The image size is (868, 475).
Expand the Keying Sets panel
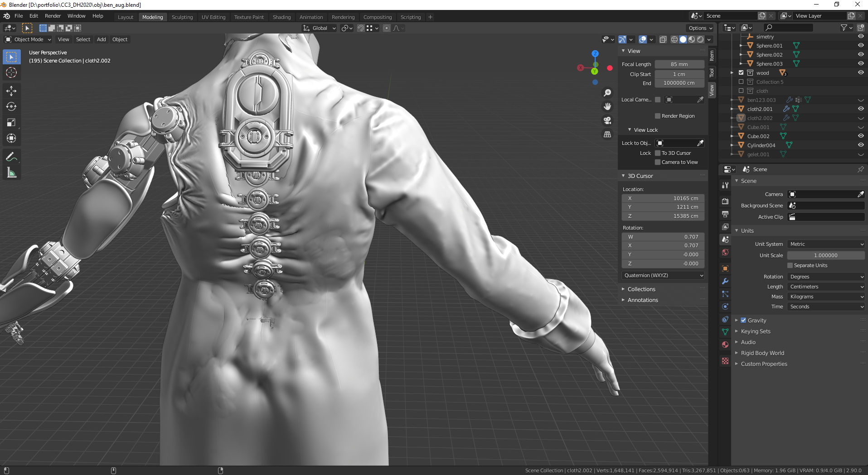tap(756, 331)
